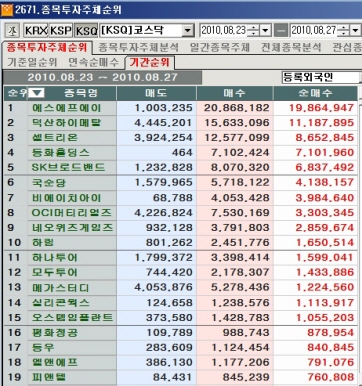Viewport: 362px width, 386px height.
Task: Open the 기준일순위 sub-tab
Action: pos(32,62)
